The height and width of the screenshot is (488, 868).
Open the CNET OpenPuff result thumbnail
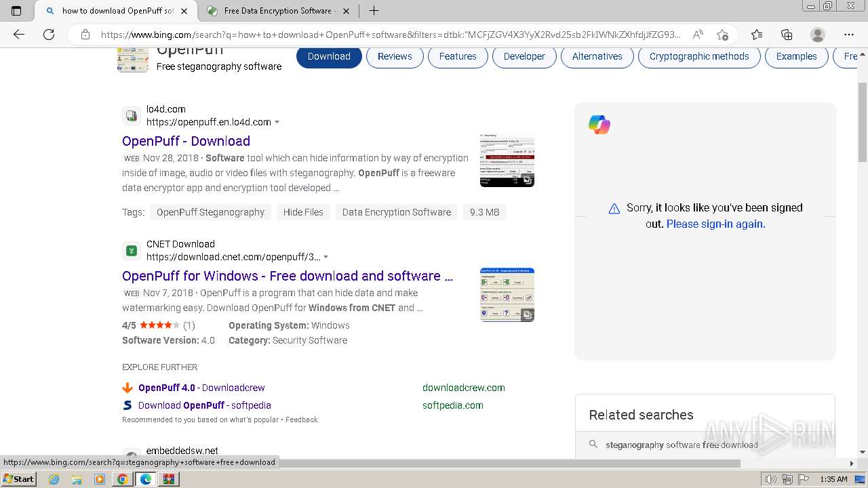[507, 295]
